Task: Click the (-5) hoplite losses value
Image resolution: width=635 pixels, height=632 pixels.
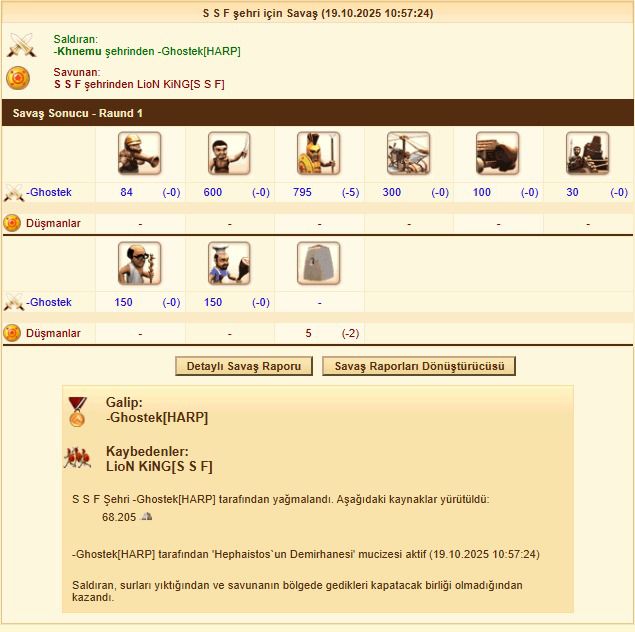Action: click(350, 192)
